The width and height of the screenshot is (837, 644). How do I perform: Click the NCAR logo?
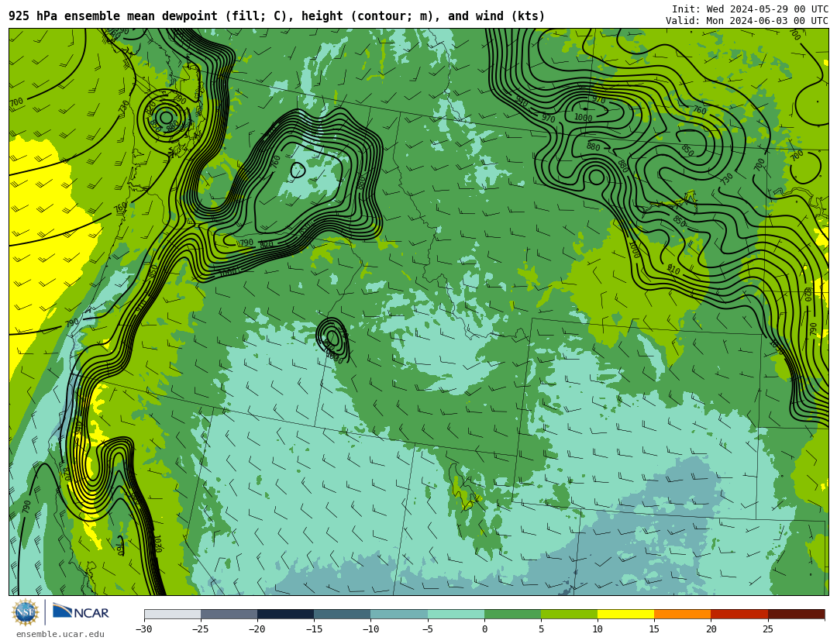pos(81,611)
